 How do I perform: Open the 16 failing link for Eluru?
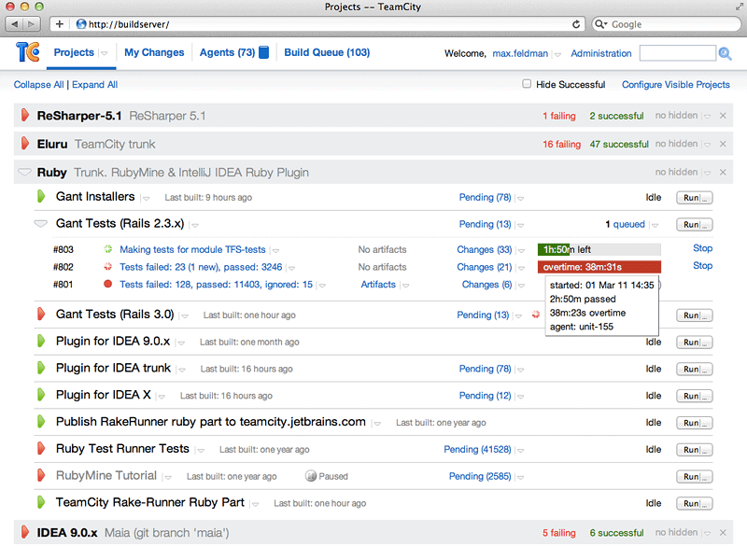point(562,145)
